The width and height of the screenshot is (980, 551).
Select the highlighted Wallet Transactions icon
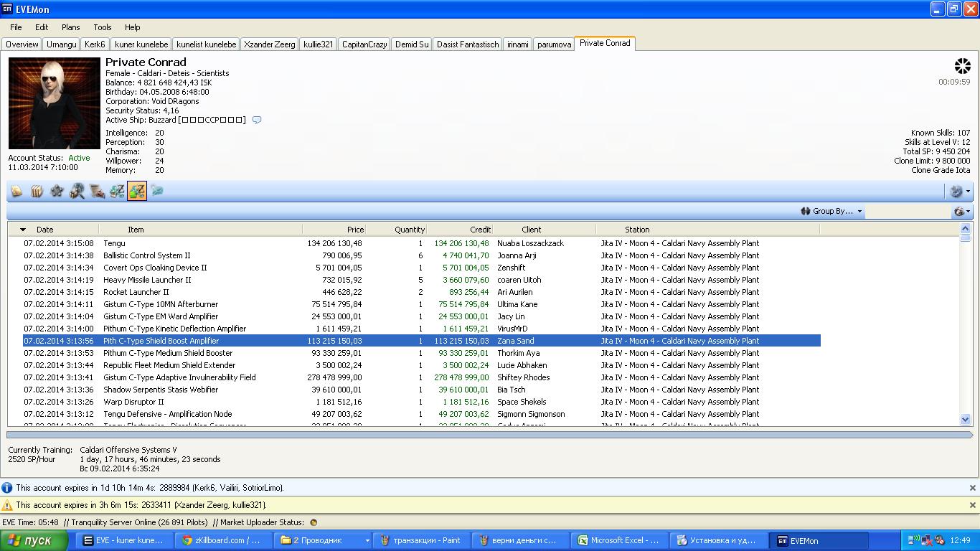[137, 191]
